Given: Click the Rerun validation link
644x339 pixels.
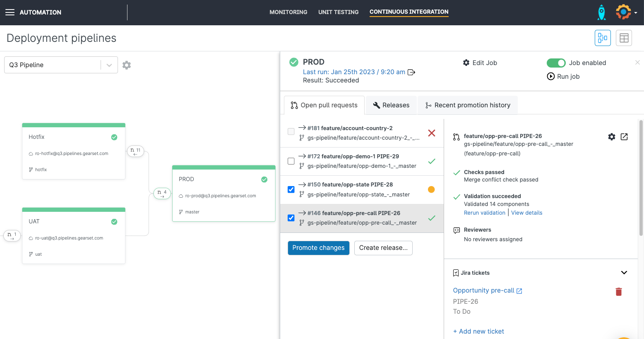Looking at the screenshot, I should point(484,213).
